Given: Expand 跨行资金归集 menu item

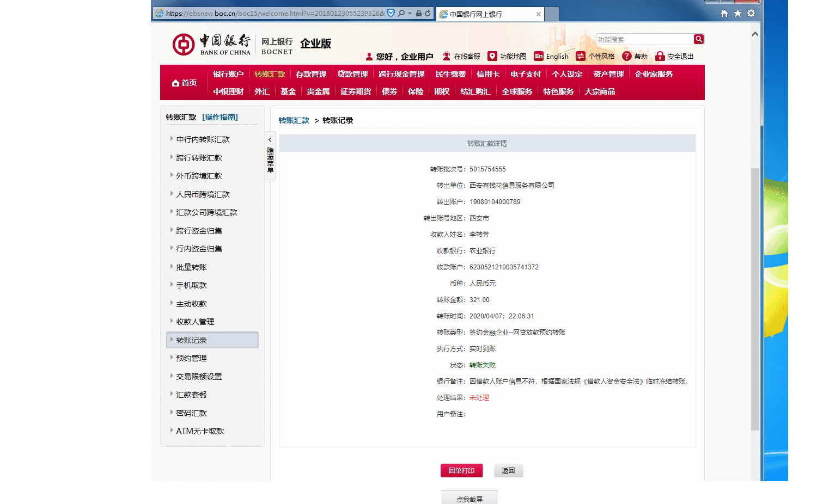Looking at the screenshot, I should pos(199,231).
